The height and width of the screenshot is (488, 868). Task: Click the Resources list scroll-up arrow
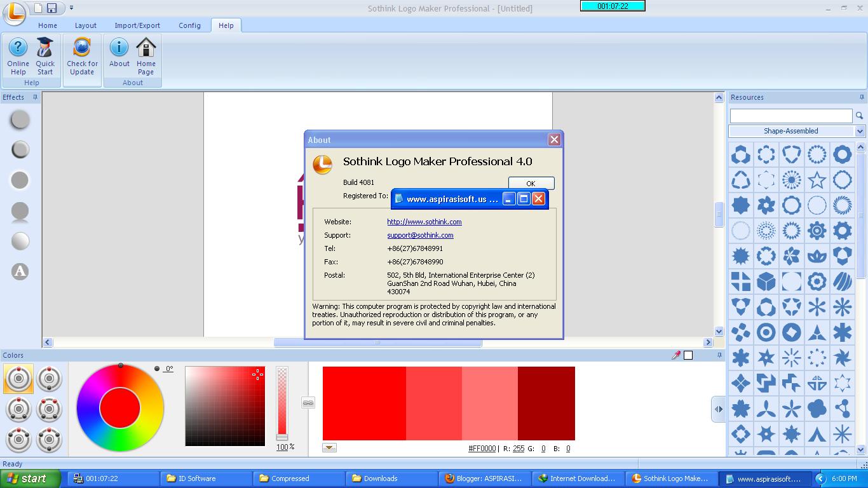861,147
